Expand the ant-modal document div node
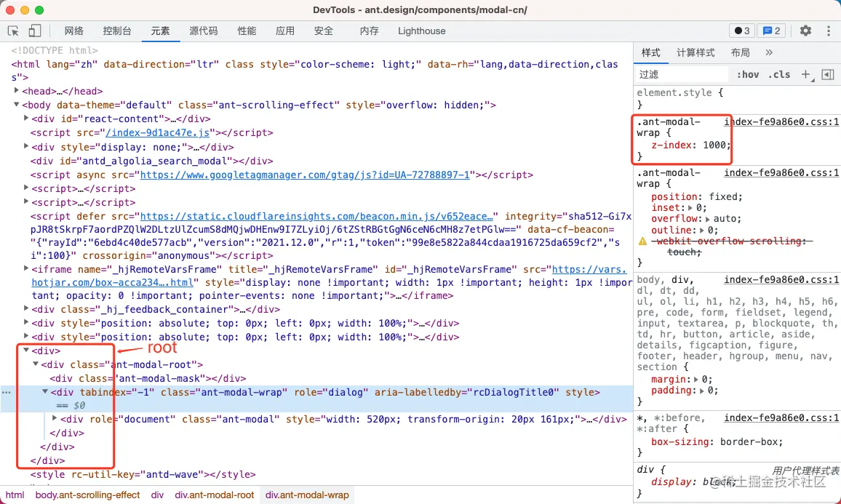 (55, 418)
